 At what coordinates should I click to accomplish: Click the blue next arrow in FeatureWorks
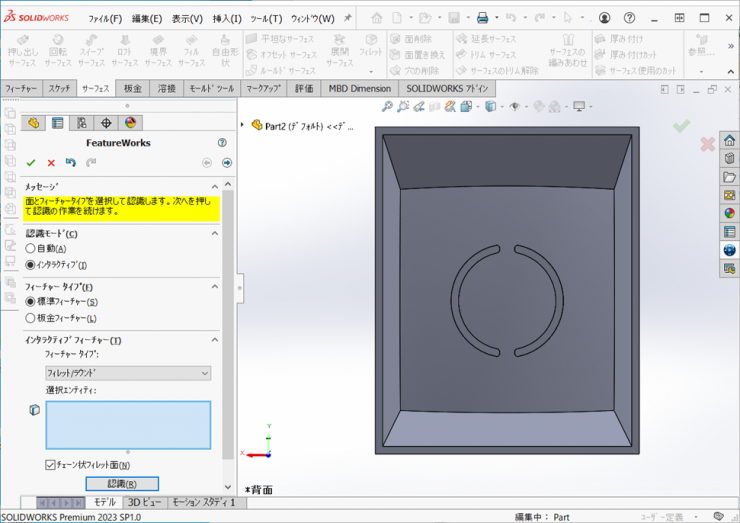pos(227,162)
